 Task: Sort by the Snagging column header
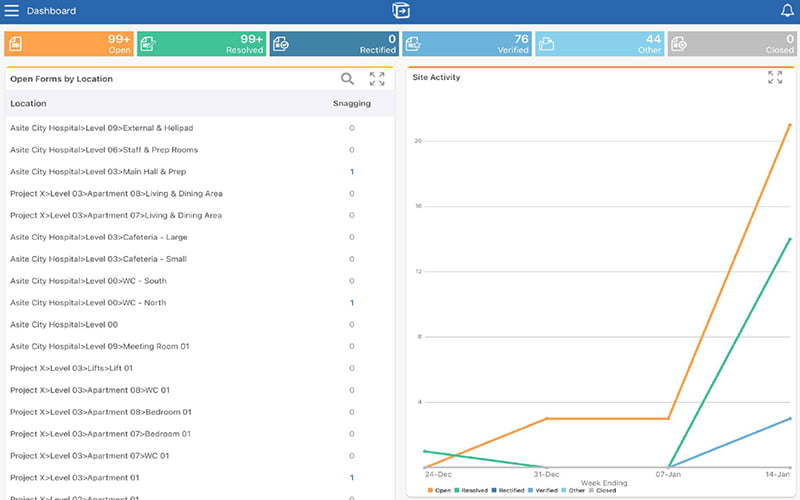tap(352, 104)
